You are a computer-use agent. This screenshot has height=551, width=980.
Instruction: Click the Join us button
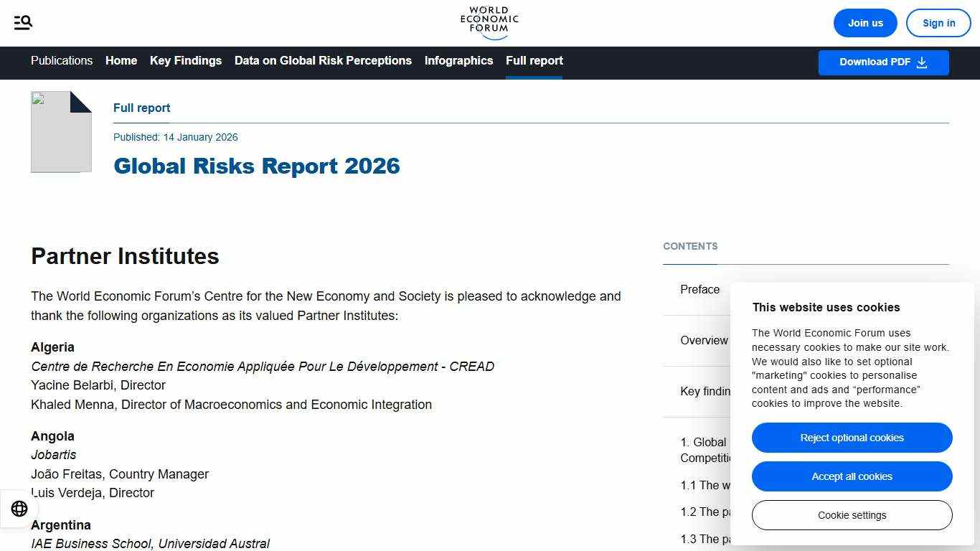[865, 22]
